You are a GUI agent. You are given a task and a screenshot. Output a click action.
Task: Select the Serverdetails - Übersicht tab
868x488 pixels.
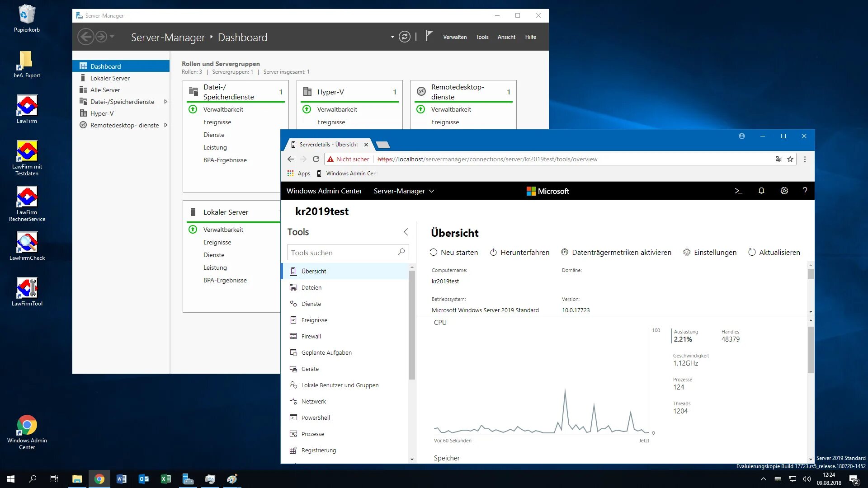click(x=329, y=145)
